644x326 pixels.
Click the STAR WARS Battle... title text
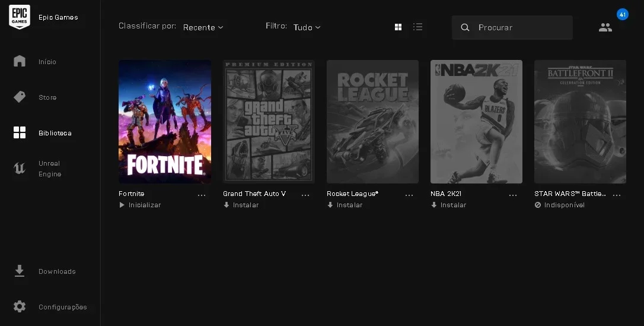click(570, 194)
